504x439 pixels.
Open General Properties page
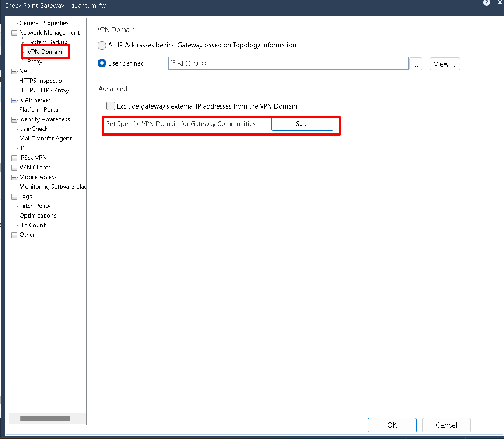coord(44,23)
